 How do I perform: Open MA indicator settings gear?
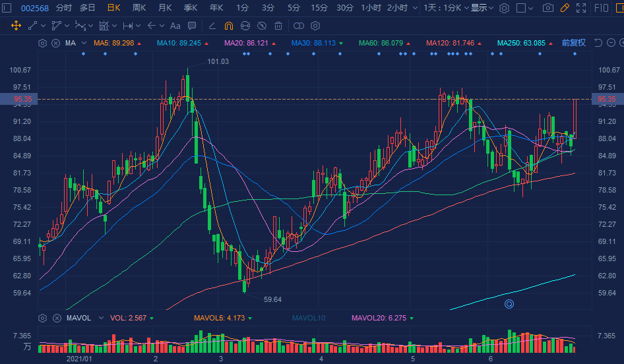pos(43,43)
